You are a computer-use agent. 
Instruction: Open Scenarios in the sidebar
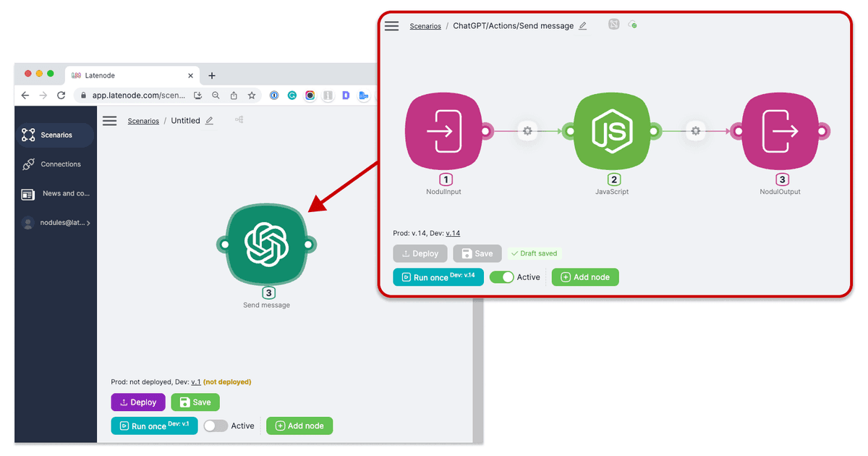[56, 135]
